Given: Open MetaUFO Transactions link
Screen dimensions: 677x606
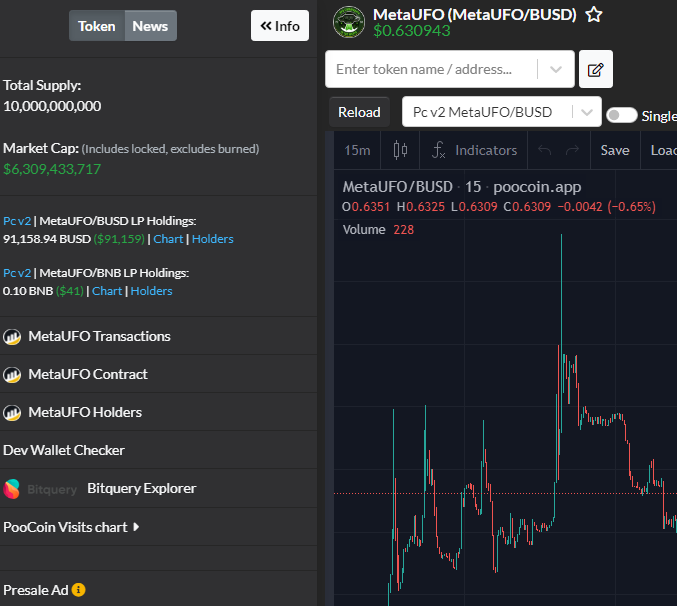Looking at the screenshot, I should (99, 336).
